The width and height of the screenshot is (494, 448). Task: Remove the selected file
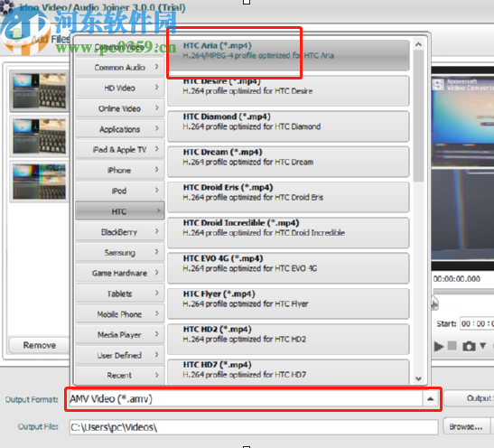[39, 345]
